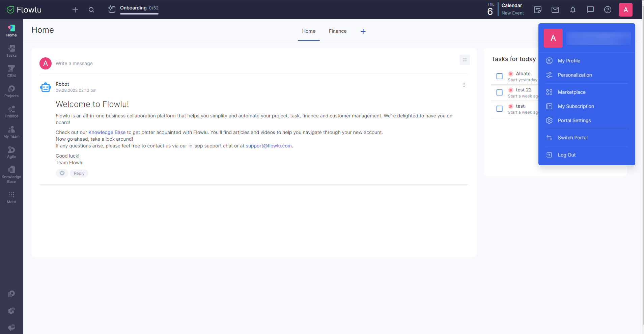This screenshot has height=334, width=644.
Task: Click the user avatar in top bar
Action: (x=626, y=10)
